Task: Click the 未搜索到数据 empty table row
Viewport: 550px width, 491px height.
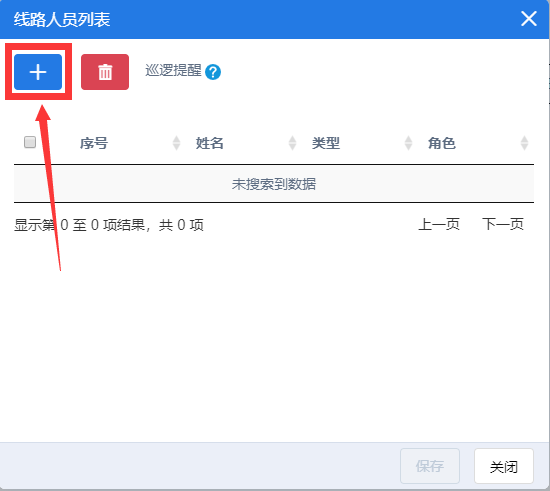Action: (274, 183)
